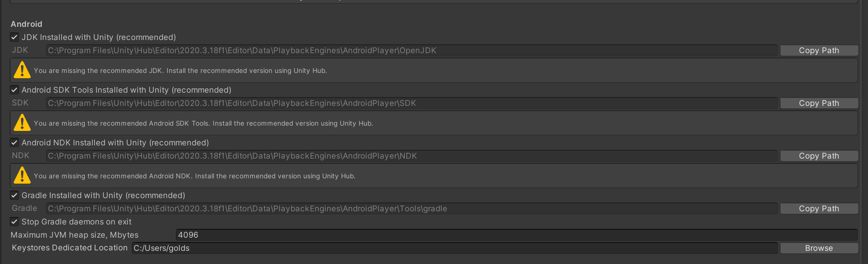Uncheck JDK Installed with Unity checkbox
Viewport: 868px width, 264px height.
[15, 37]
